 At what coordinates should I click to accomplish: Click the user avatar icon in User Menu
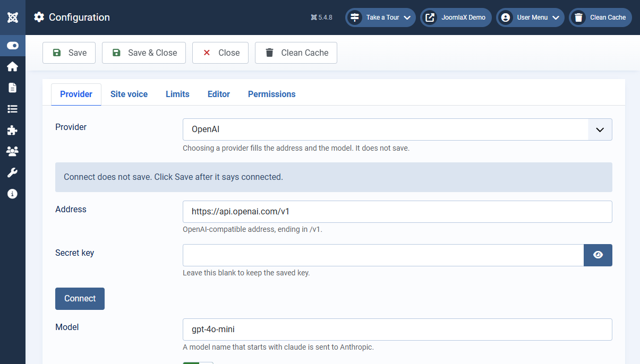(x=506, y=18)
